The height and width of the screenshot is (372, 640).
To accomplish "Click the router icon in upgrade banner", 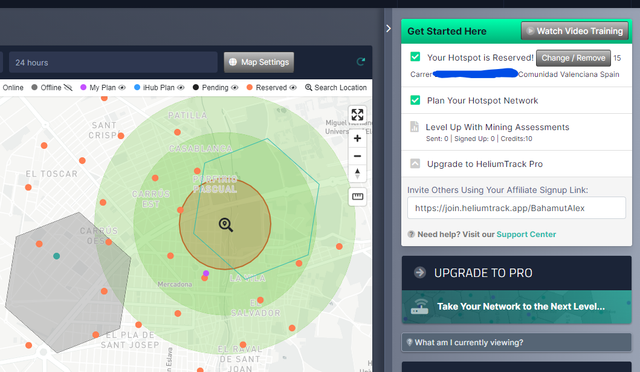I will 420,307.
